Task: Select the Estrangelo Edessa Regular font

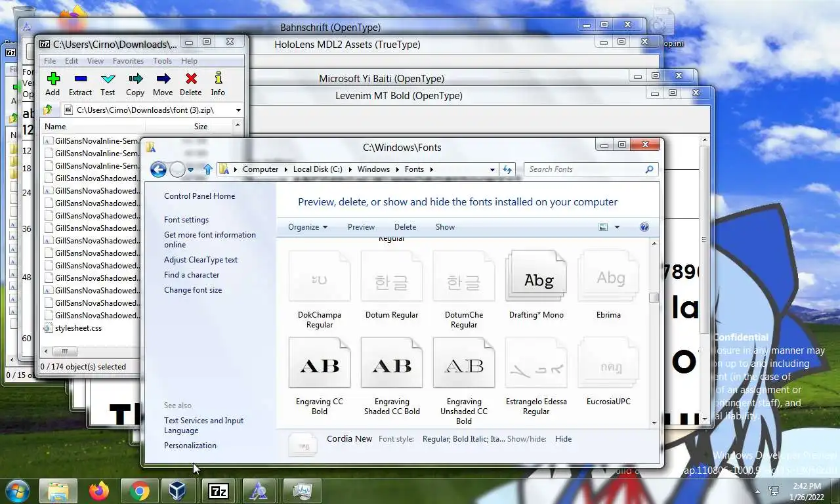Action: tap(536, 377)
